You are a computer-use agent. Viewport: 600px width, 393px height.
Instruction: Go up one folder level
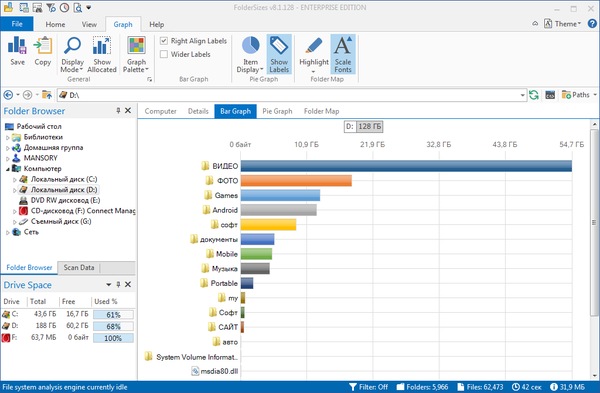[x=47, y=95]
